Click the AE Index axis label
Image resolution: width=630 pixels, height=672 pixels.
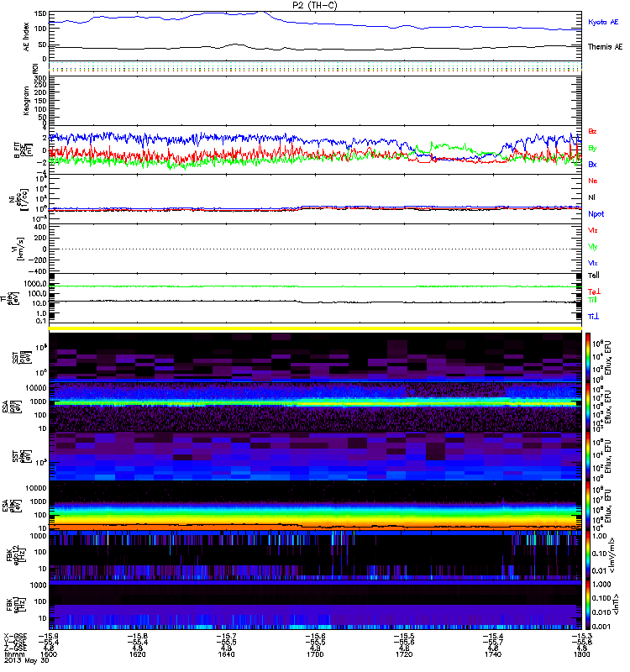[27, 36]
